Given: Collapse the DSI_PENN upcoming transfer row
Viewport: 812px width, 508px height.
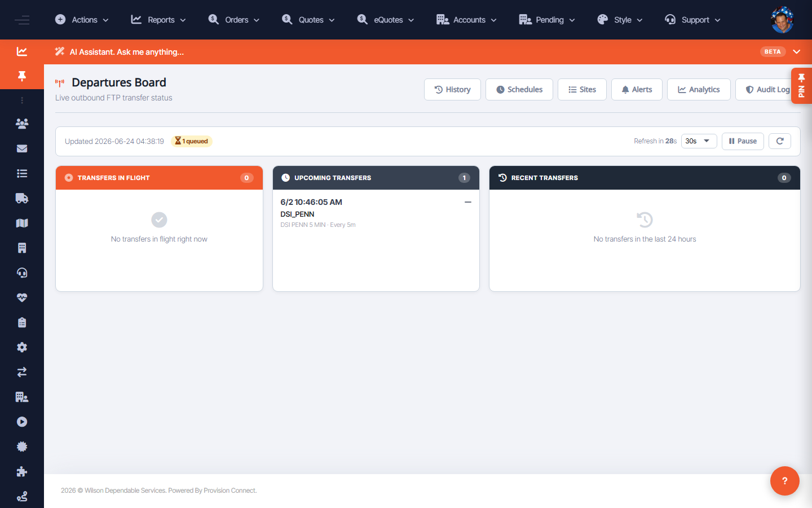Looking at the screenshot, I should [467, 202].
